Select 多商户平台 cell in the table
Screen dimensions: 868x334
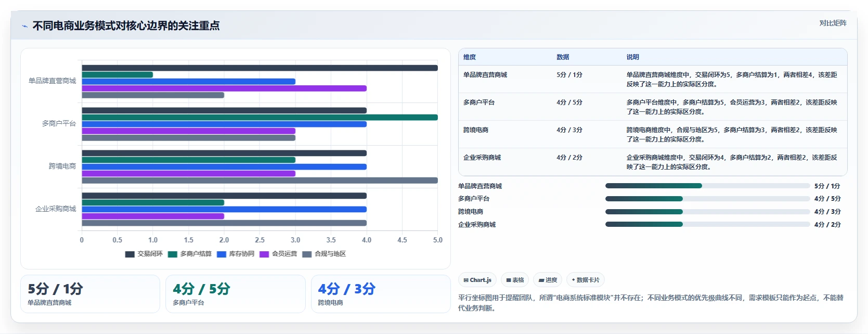[479, 102]
